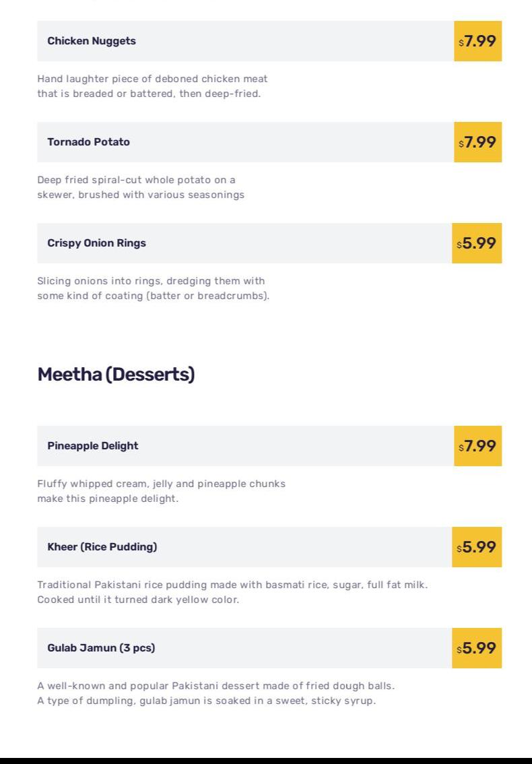Click the $5.99 badge for Crispy Onion Rings
Viewport: 532px width, 764px height.
[477, 243]
